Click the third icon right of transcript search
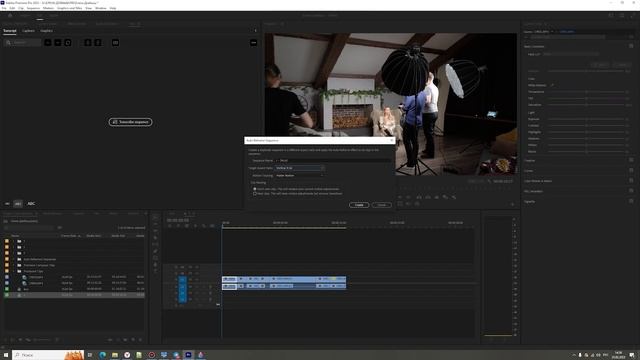The height and width of the screenshot is (360, 640). [x=68, y=42]
